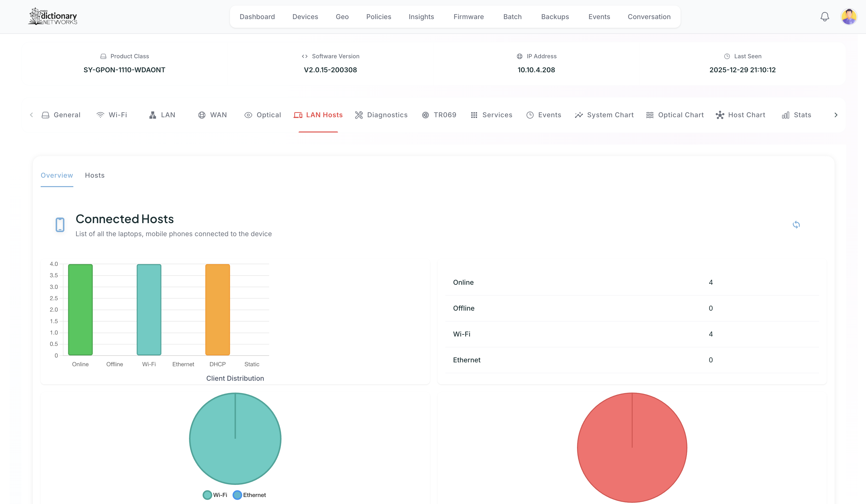The image size is (866, 504).
Task: Open the Firmware navigation menu item
Action: pos(468,17)
